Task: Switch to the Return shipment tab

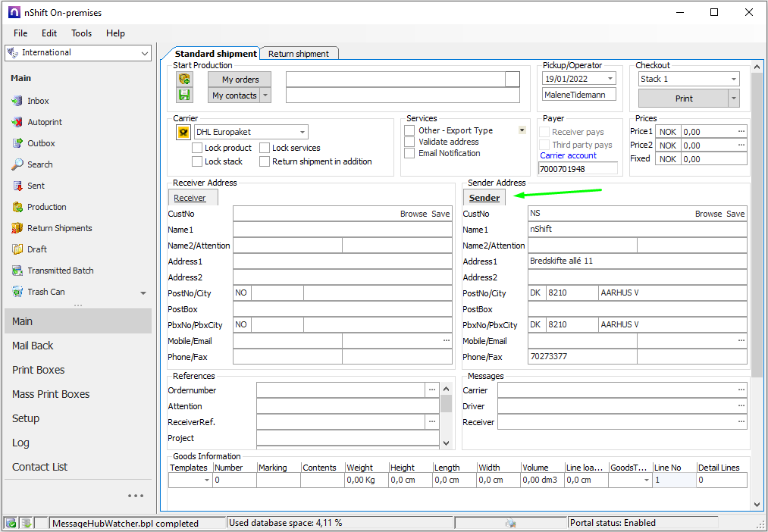Action: [x=299, y=54]
